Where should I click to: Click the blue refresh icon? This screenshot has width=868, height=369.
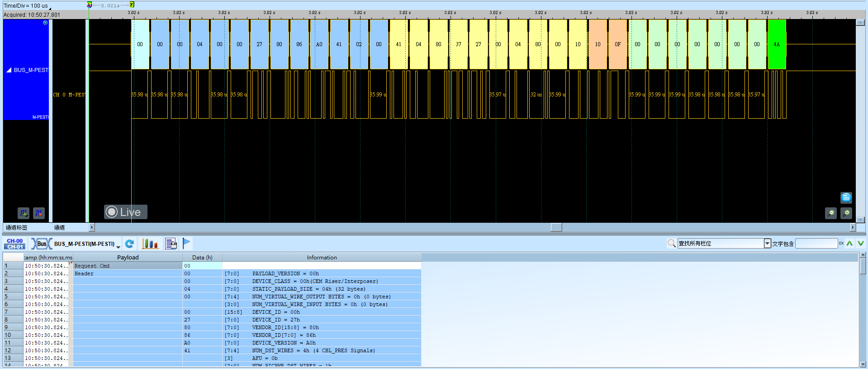(x=129, y=244)
